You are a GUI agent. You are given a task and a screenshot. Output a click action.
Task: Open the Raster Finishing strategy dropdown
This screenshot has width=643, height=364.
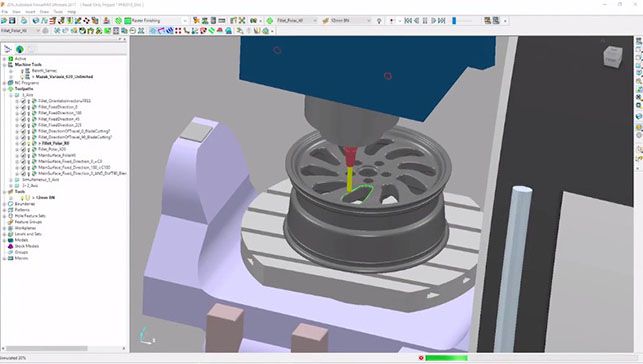[x=185, y=20]
